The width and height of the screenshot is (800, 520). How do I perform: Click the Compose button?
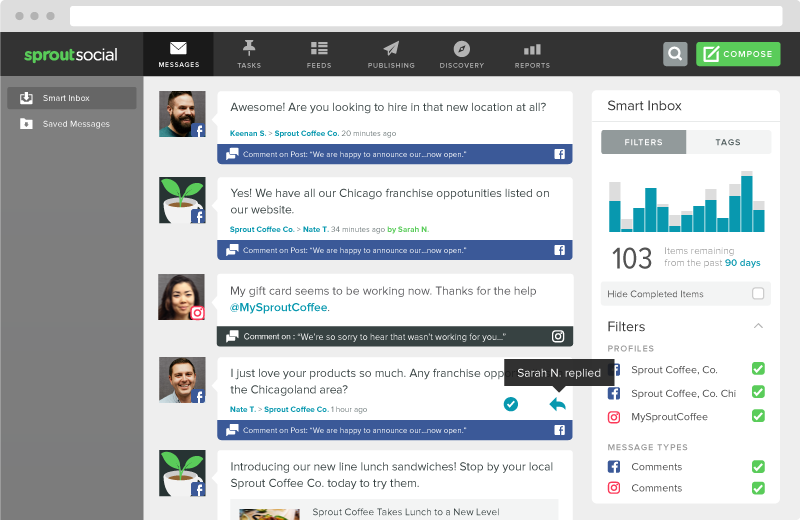coord(738,54)
